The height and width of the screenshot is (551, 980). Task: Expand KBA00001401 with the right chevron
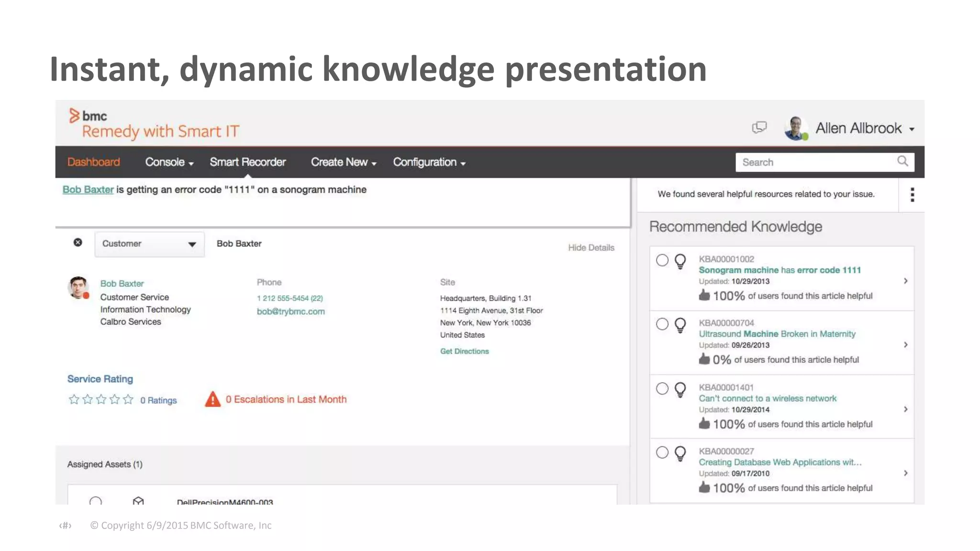pyautogui.click(x=905, y=409)
